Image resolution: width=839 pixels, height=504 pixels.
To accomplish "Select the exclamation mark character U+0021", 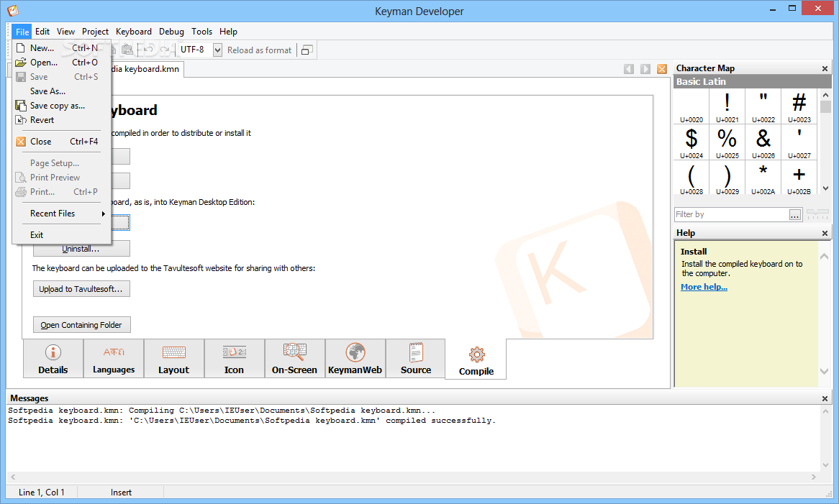I will click(x=727, y=106).
